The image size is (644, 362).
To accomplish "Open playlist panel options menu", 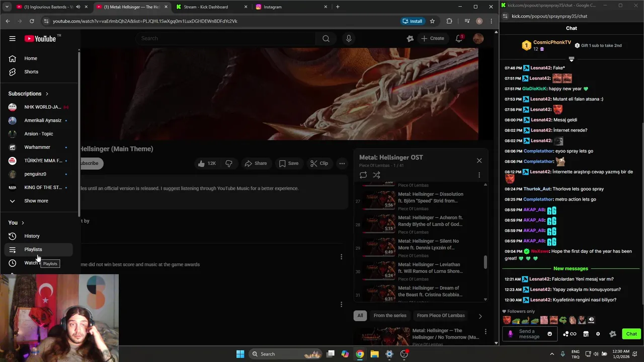I will coord(479,175).
